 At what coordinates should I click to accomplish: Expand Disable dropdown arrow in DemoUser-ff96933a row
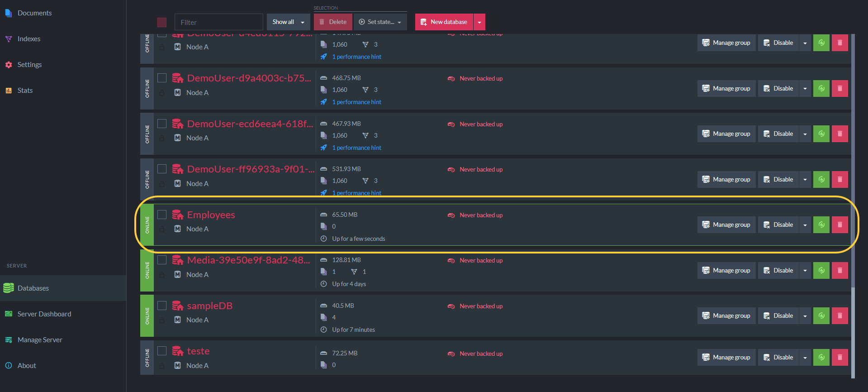coord(805,180)
